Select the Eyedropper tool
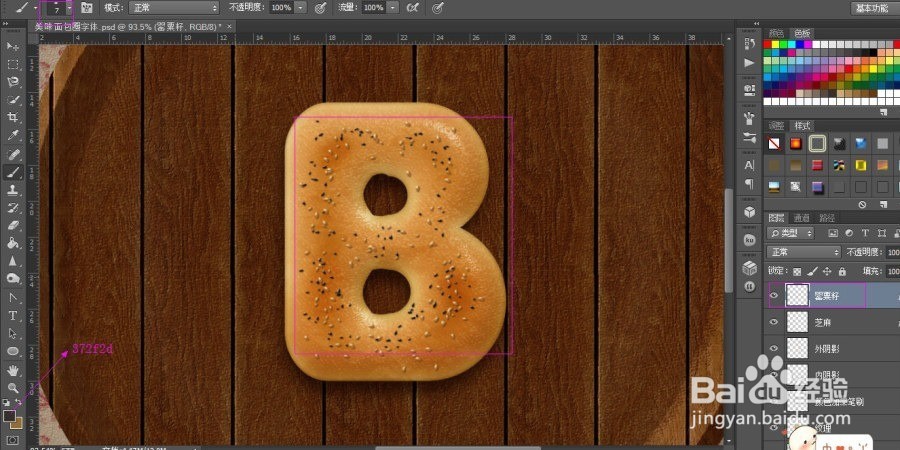 click(13, 135)
